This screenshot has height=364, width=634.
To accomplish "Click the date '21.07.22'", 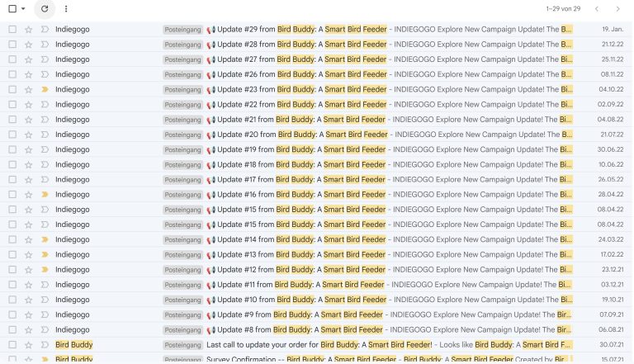I will point(613,135).
